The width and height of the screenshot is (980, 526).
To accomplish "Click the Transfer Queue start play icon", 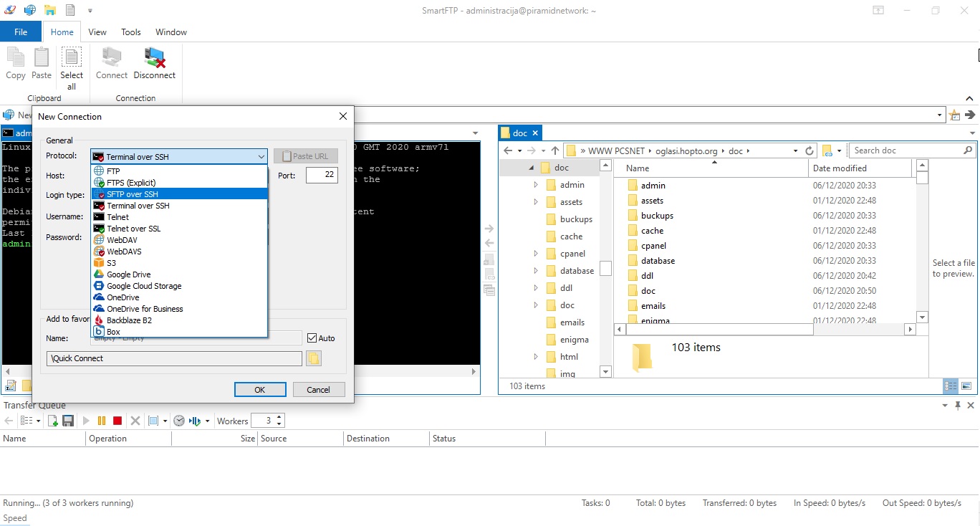I will pos(86,421).
